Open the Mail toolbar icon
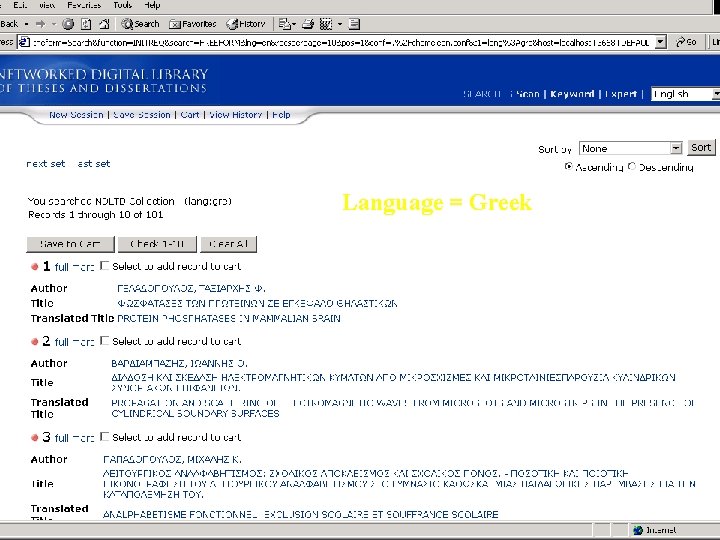 [284, 24]
